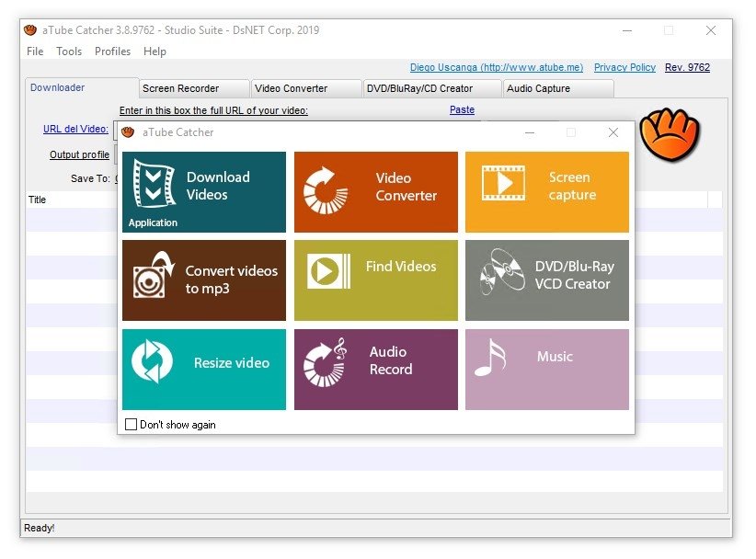Viewport: 756px width, 559px height.
Task: Start the Screen capture tile
Action: (546, 192)
